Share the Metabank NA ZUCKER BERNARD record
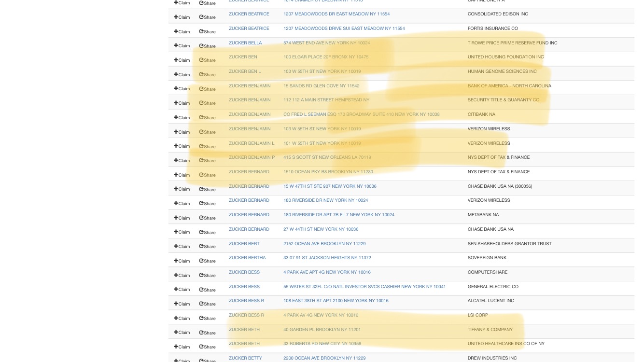Screen dimensions: 644x362 pyautogui.click(x=208, y=218)
